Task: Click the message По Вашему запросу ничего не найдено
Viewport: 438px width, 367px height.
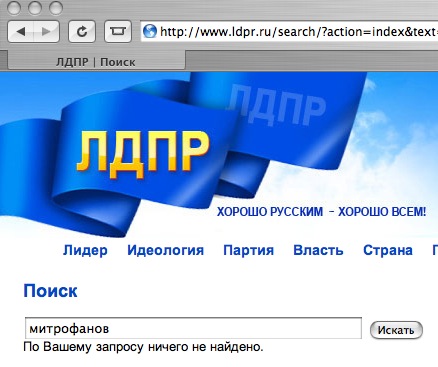Action: coord(143,347)
